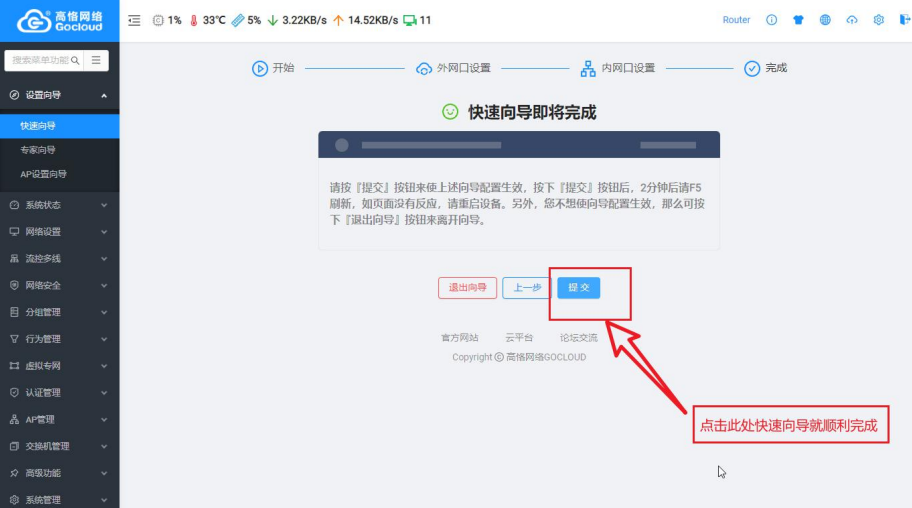
Task: Open the theme shirt icon in header
Action: tap(798, 20)
